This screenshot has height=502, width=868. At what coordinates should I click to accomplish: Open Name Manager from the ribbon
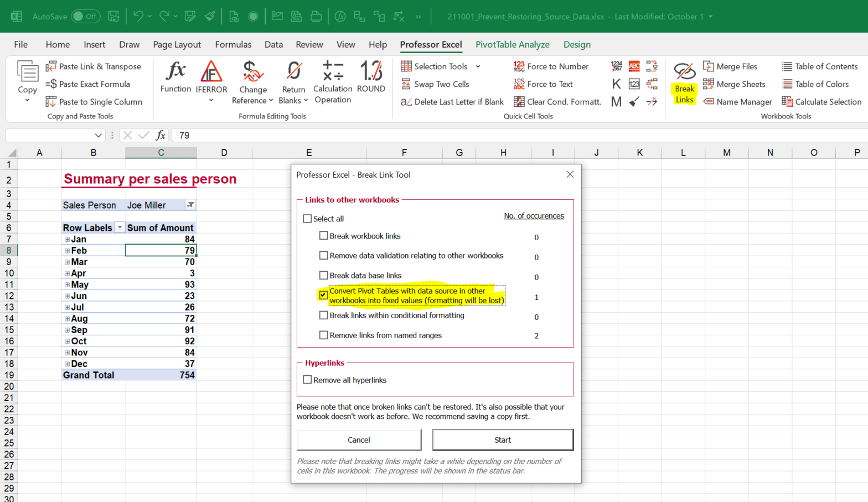point(737,102)
